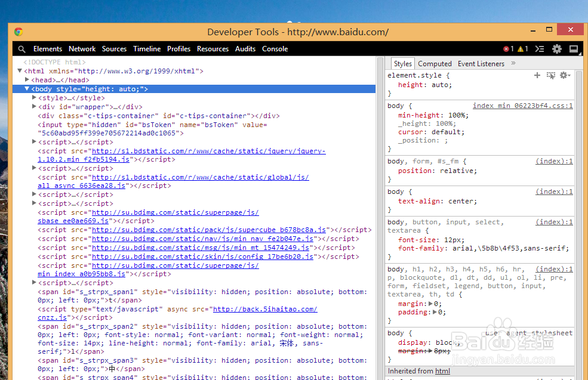This screenshot has width=588, height=380.
Task: Expand script node below jquery script
Action: coord(34,168)
